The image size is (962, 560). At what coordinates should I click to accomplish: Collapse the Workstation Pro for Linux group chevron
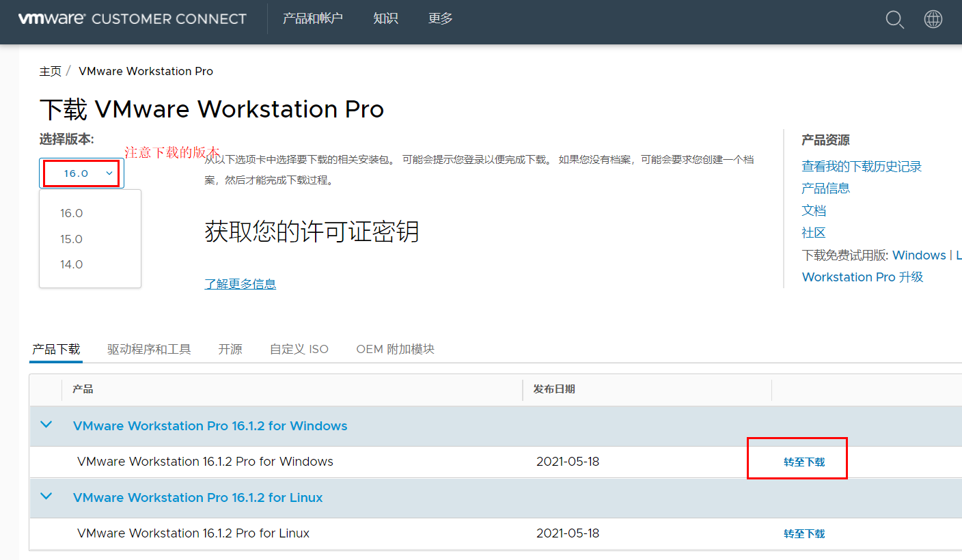(x=46, y=496)
